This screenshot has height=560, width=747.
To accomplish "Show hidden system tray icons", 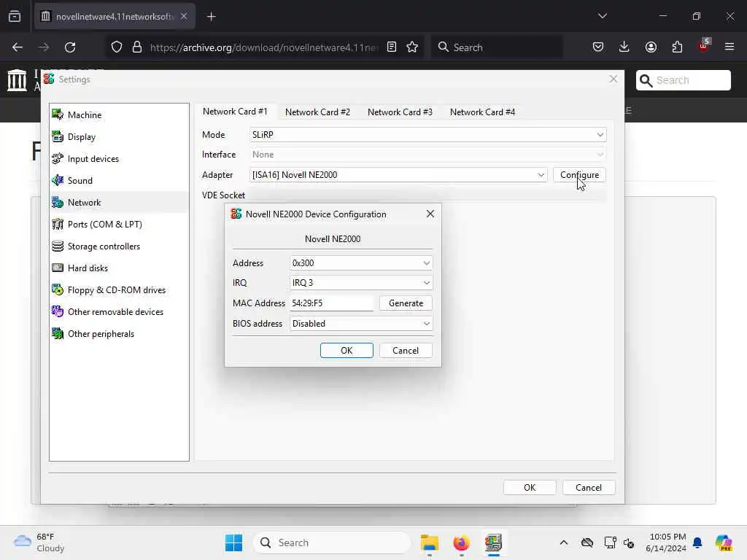I will 564,542.
